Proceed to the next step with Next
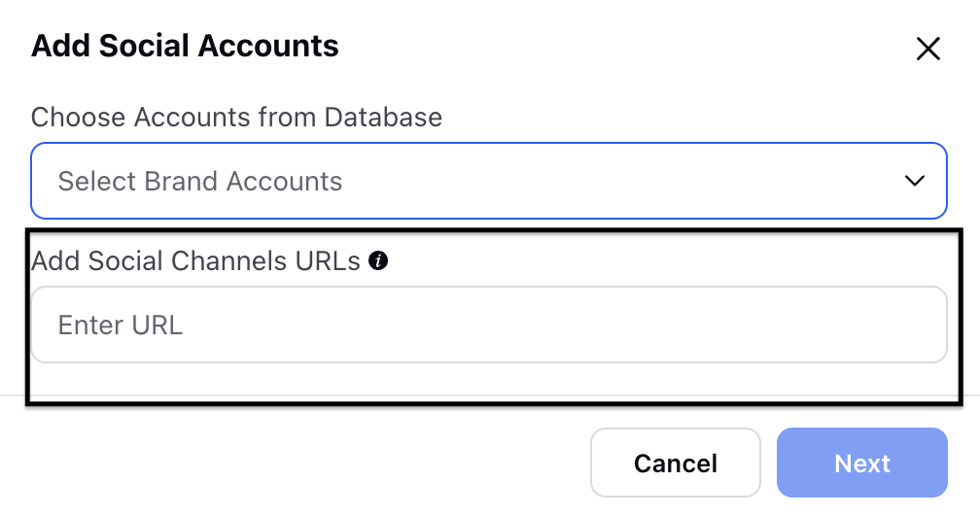The width and height of the screenshot is (980, 515). coord(861,463)
